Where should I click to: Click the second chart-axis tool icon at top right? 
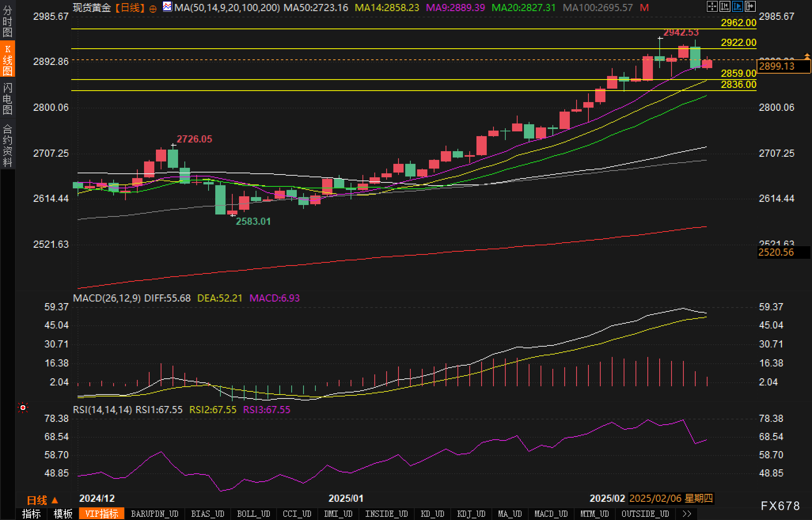(x=725, y=6)
